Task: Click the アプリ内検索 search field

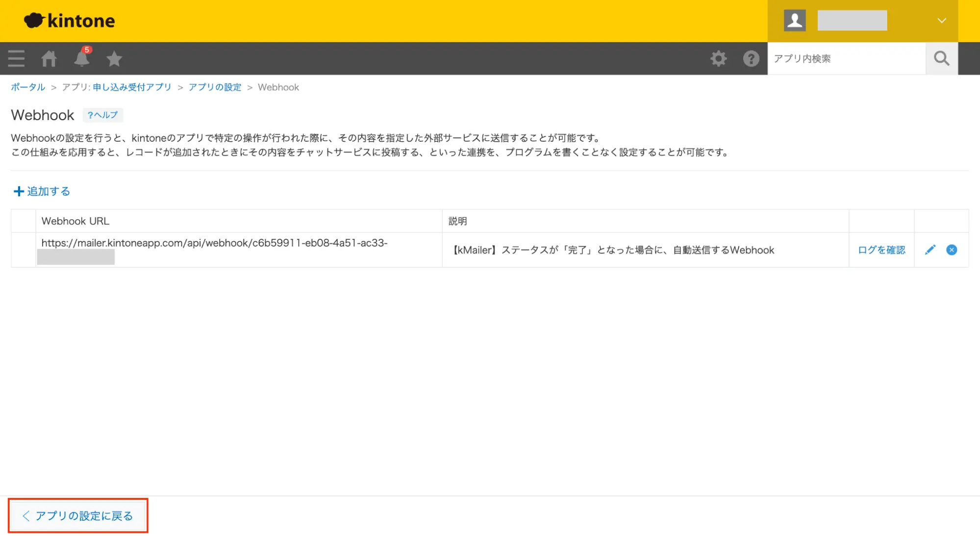Action: pos(846,58)
